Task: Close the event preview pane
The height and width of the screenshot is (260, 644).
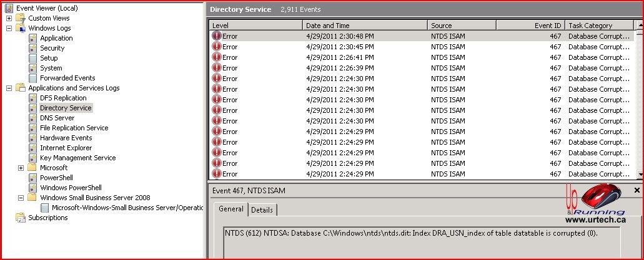Action: 637,190
